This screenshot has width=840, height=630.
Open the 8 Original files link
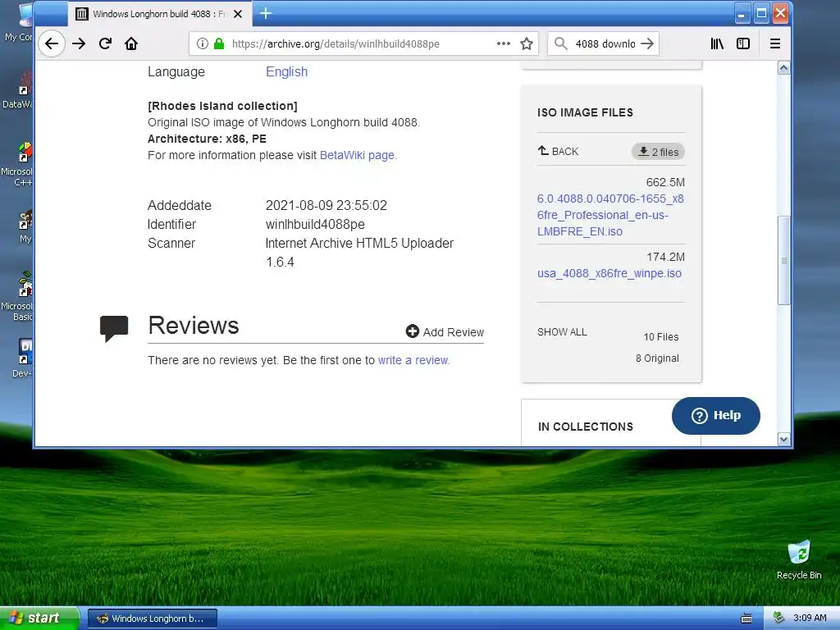click(657, 358)
